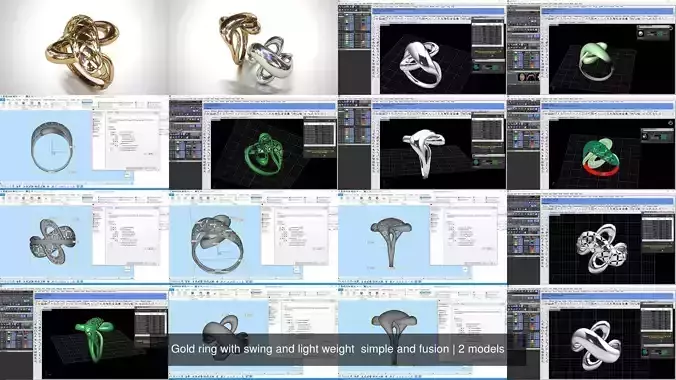Select the pale green ring CAD thumbnail

592,47
